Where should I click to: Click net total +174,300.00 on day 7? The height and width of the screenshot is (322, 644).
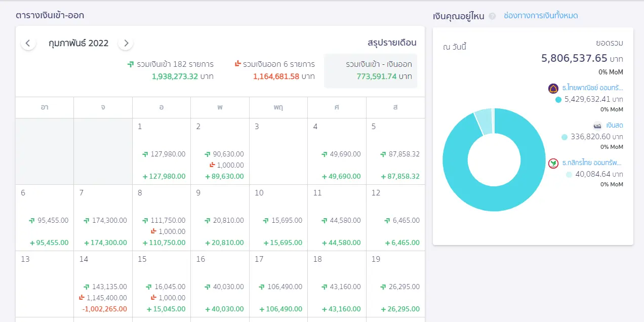[105, 243]
